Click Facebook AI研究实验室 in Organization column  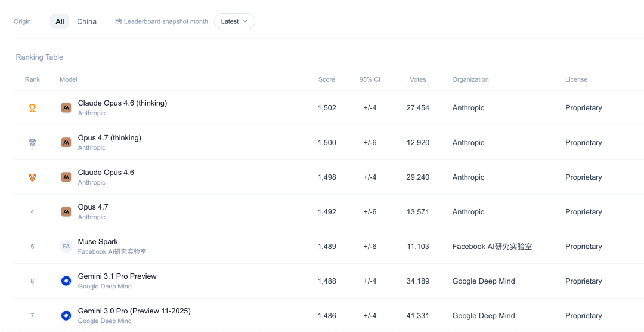coord(492,247)
